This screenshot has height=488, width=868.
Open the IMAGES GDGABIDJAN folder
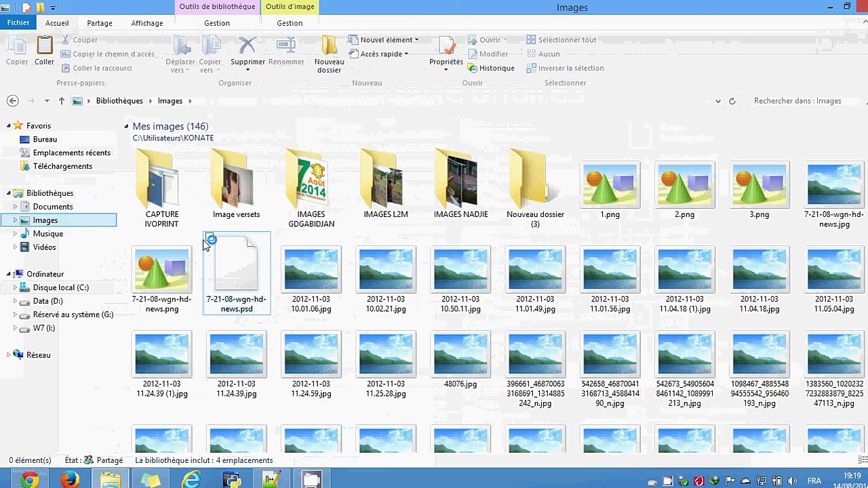click(x=311, y=189)
